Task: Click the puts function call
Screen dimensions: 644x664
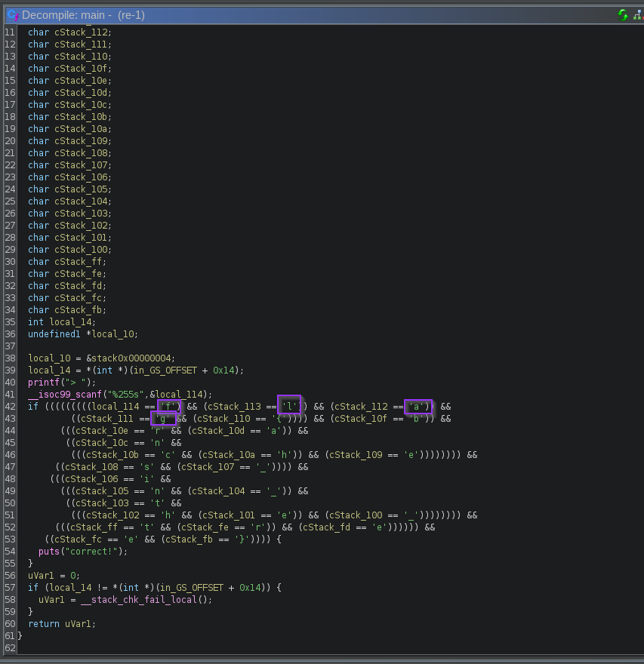Action: [x=49, y=552]
